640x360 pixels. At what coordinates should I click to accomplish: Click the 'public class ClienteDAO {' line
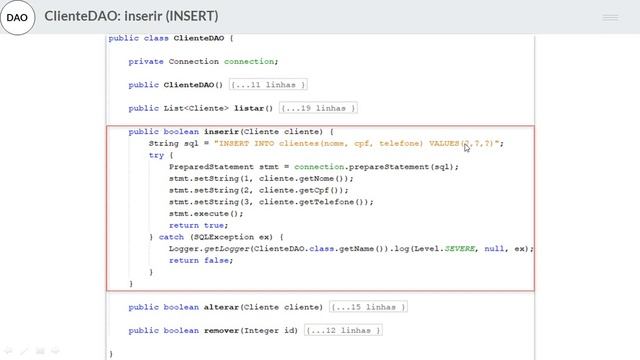pyautogui.click(x=171, y=38)
